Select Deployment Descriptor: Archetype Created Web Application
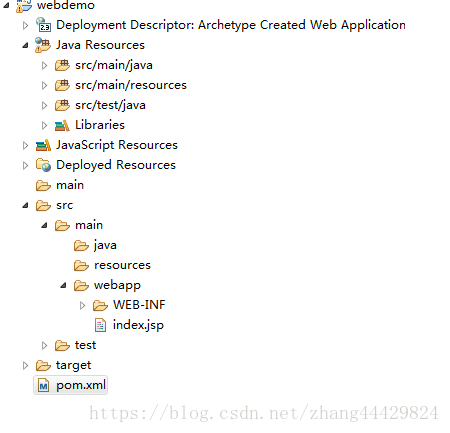 pyautogui.click(x=231, y=25)
